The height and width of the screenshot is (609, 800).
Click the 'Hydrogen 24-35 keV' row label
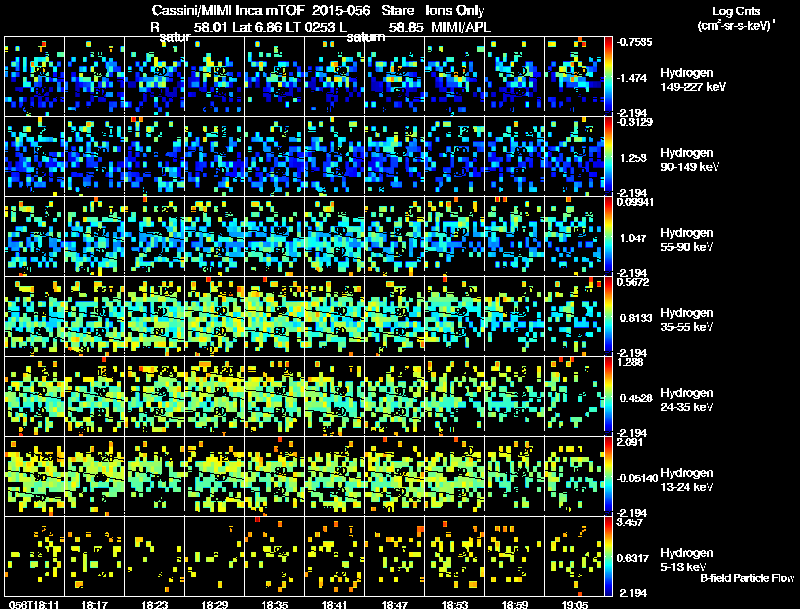687,400
